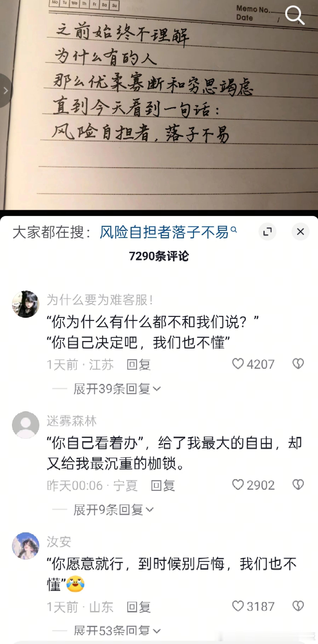Open 汝安's profile avatar

(25, 546)
